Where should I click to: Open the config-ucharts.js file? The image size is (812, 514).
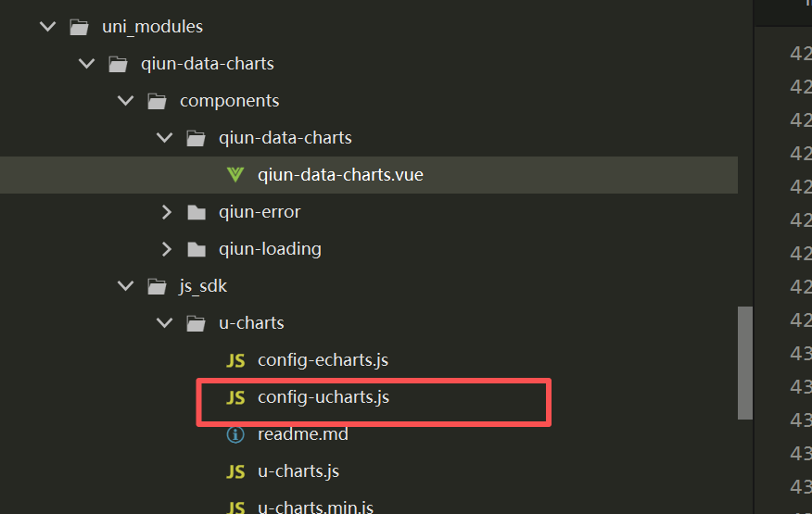tap(324, 397)
